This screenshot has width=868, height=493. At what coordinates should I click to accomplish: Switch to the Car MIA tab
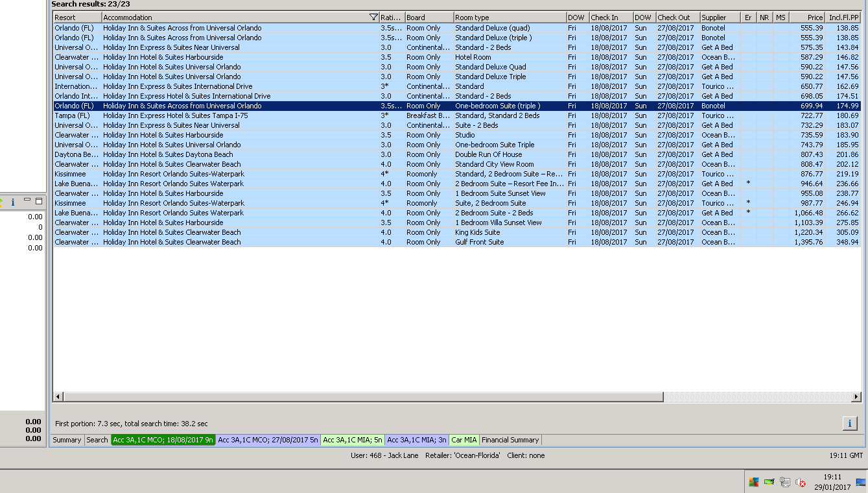[x=464, y=440]
